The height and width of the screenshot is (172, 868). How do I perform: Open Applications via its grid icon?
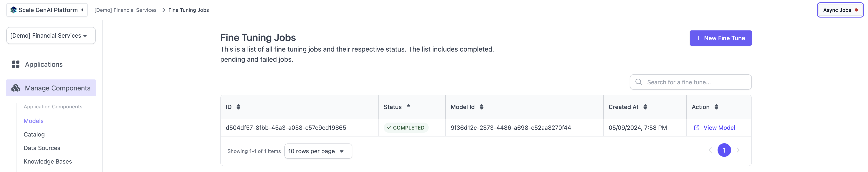[15, 64]
